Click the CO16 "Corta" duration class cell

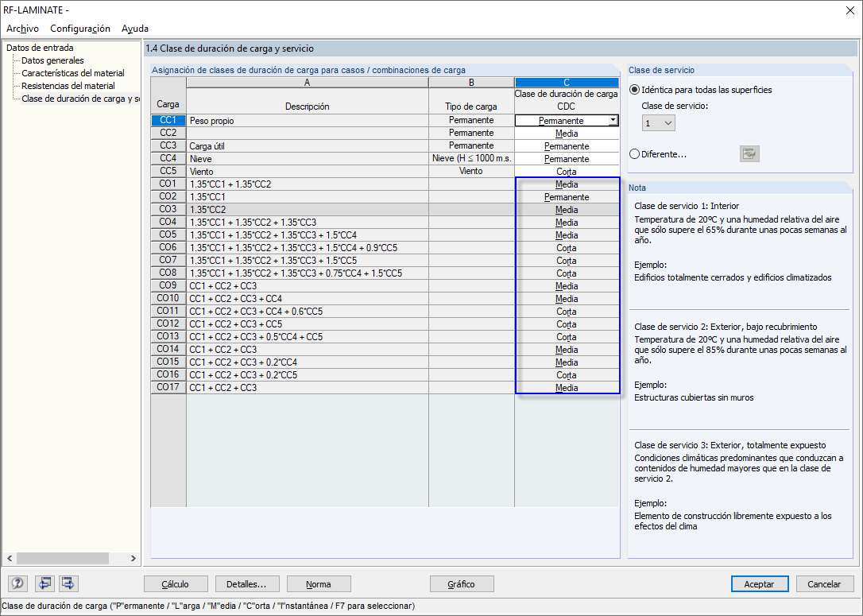click(567, 375)
